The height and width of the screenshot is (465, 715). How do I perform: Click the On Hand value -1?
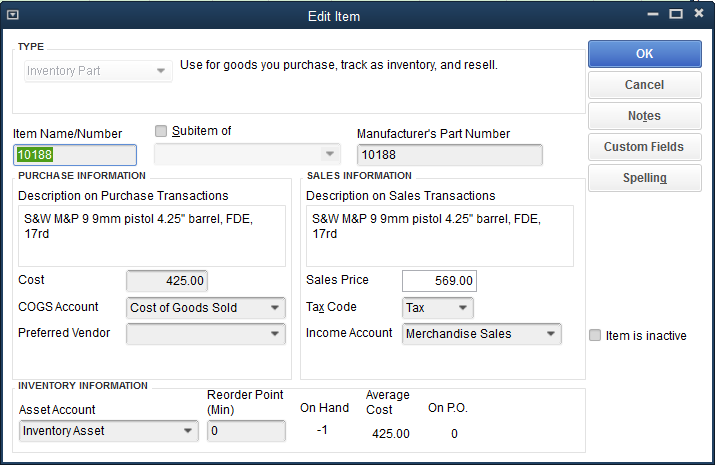(322, 430)
